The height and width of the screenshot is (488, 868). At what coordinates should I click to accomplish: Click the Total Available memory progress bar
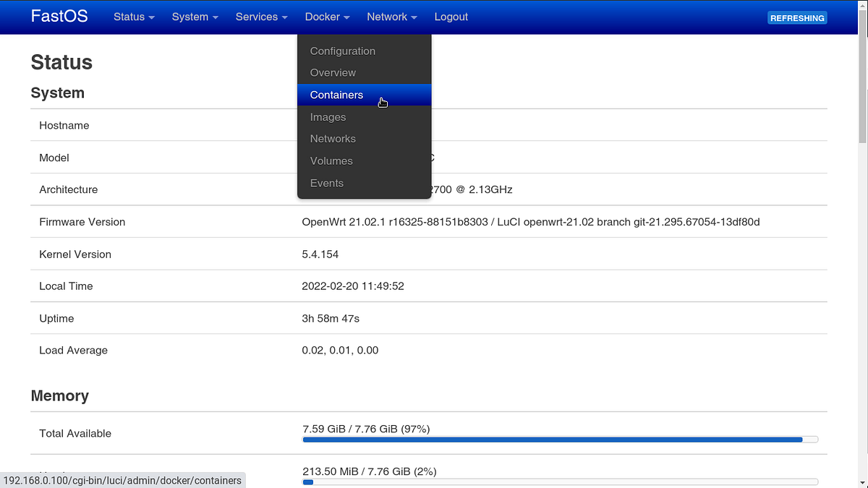coord(560,439)
